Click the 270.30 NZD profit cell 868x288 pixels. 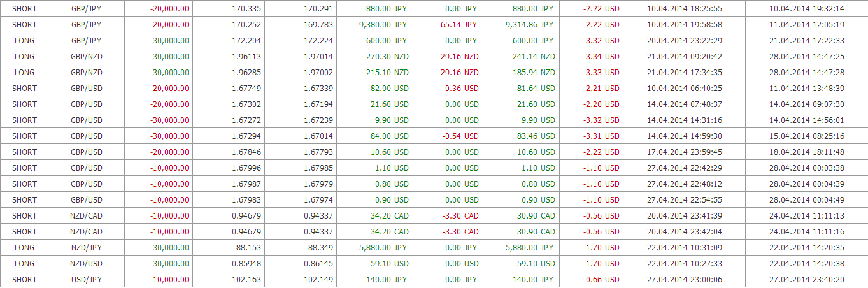coord(387,57)
